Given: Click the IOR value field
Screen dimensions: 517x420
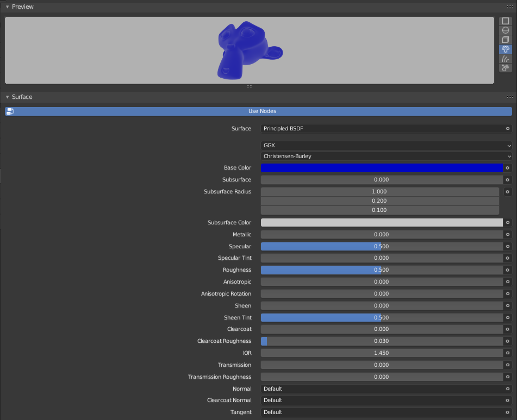Looking at the screenshot, I should [x=382, y=353].
